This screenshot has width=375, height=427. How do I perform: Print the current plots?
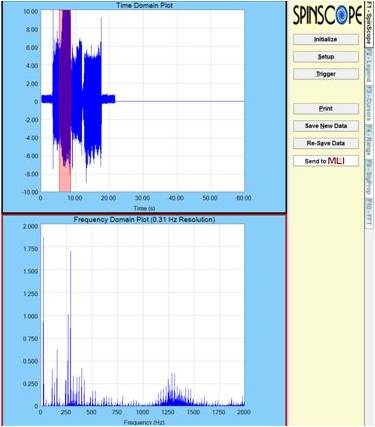pyautogui.click(x=326, y=109)
